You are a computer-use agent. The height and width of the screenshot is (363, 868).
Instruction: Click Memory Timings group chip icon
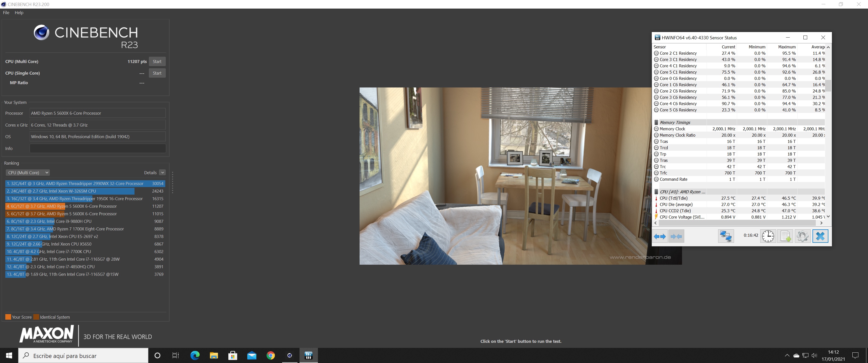click(x=656, y=123)
